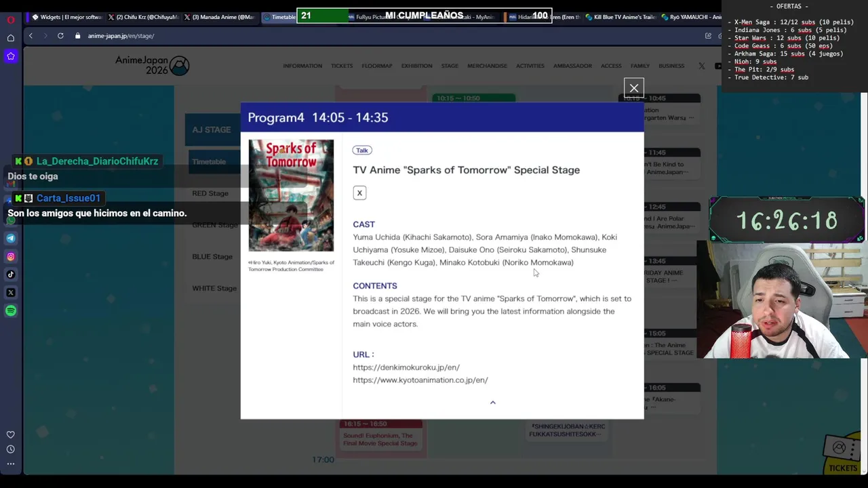Click the Sparks of Tomorrow poster thumbnail
Image resolution: width=868 pixels, height=488 pixels.
[x=291, y=195]
